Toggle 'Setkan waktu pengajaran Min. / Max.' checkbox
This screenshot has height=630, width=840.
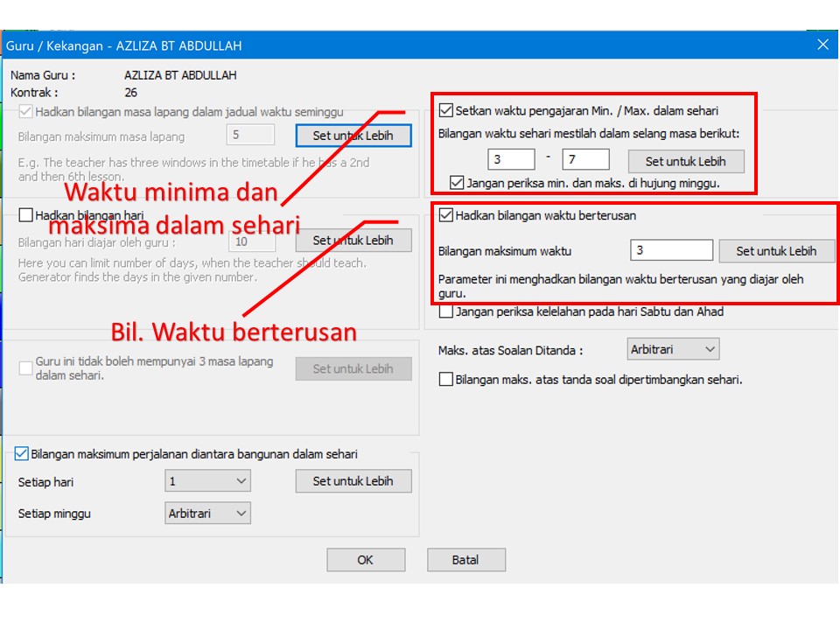pos(446,111)
